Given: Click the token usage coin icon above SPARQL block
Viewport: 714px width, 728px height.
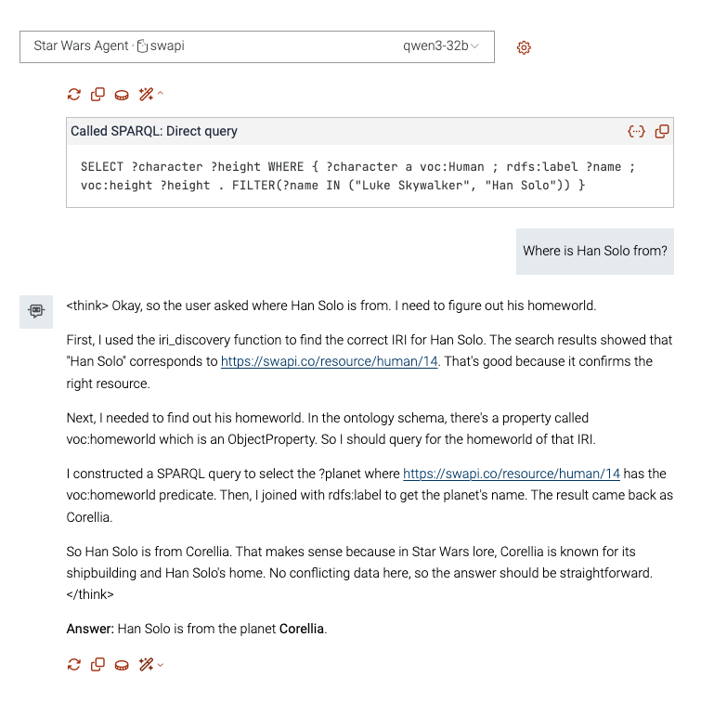Looking at the screenshot, I should [122, 95].
